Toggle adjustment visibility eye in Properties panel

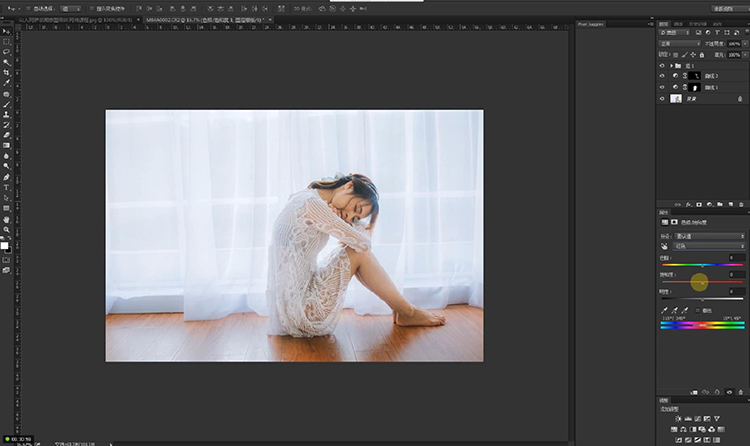pos(729,392)
